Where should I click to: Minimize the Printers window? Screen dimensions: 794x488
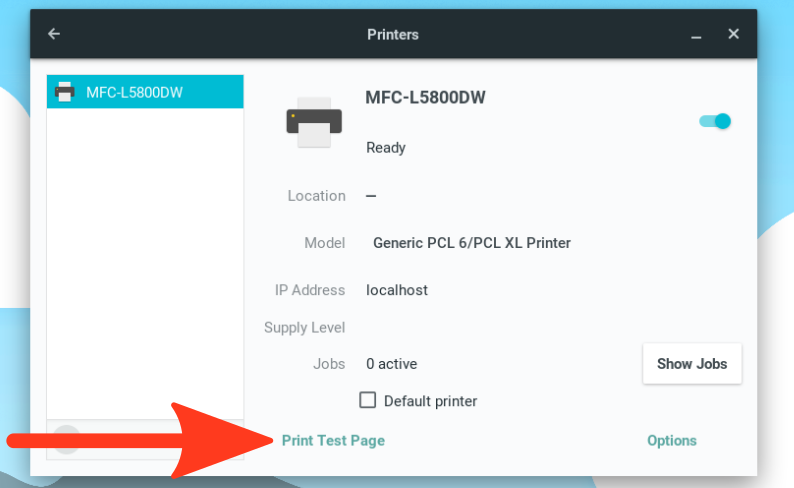696,36
